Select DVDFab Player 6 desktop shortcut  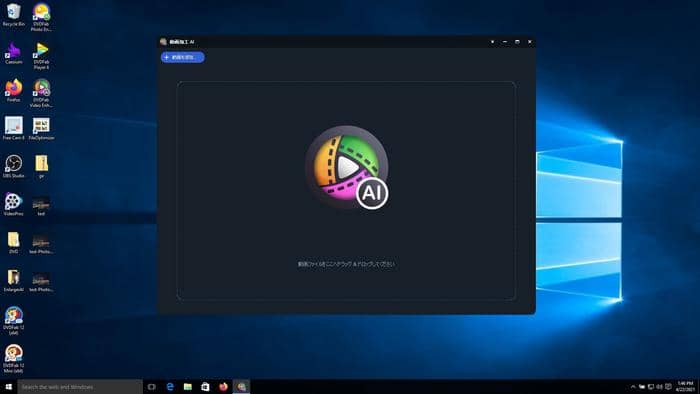pos(41,56)
